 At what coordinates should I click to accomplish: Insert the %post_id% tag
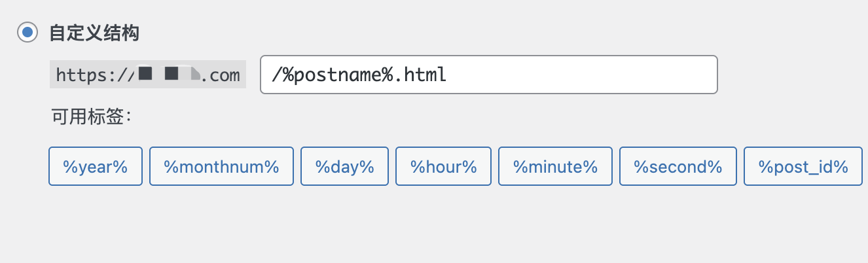pyautogui.click(x=803, y=166)
